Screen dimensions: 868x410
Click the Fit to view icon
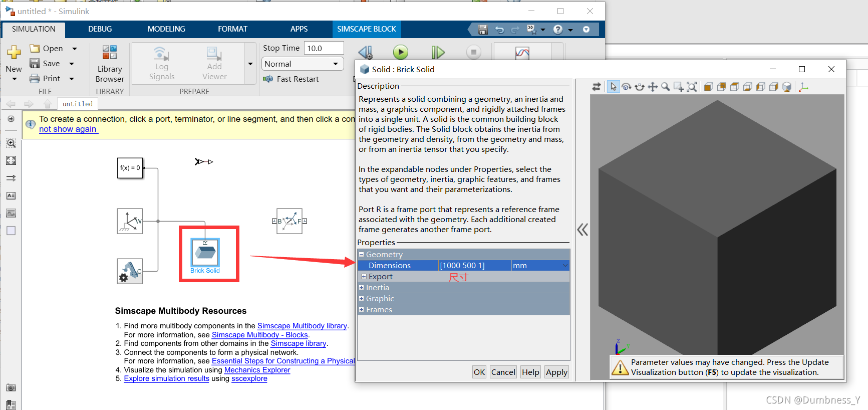[691, 87]
